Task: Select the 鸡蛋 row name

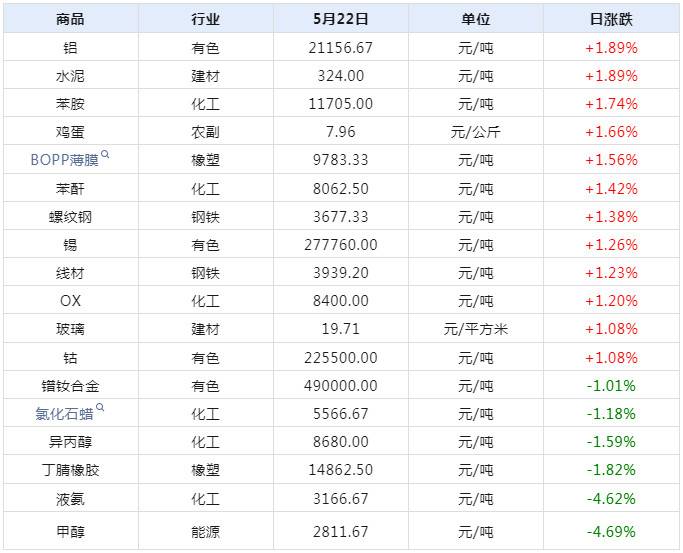Action: (70, 131)
